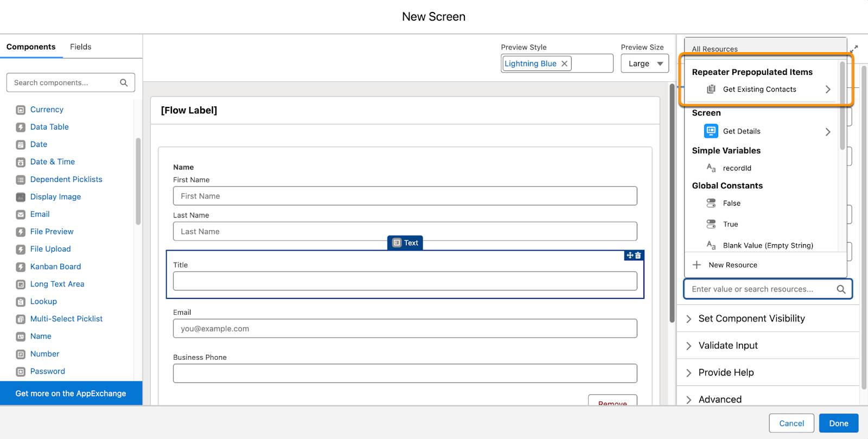Click the search magnifier in the components box
This screenshot has width=868, height=439.
pyautogui.click(x=124, y=82)
